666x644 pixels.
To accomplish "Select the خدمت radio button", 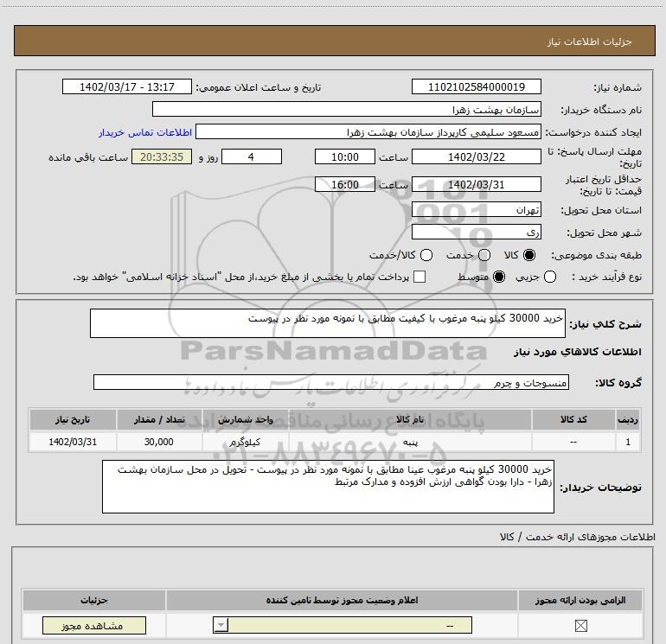I will 484,255.
